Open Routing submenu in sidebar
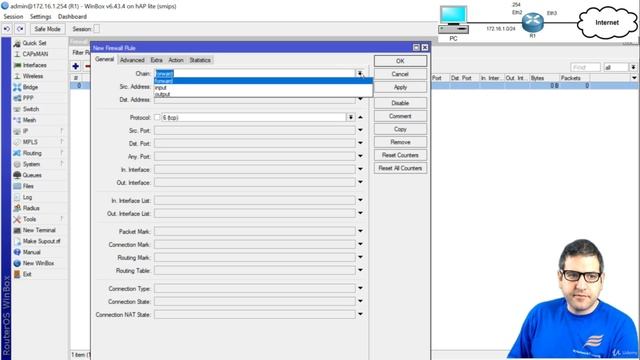Screen dimensions: 640x360 coord(32,153)
